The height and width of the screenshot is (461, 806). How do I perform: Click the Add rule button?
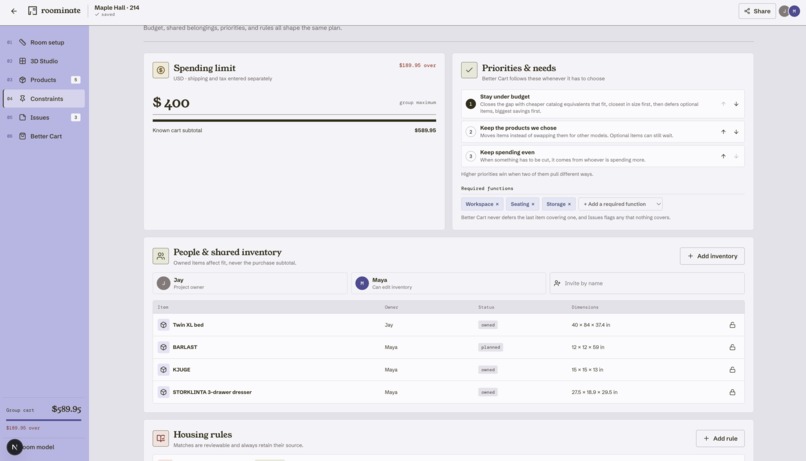tap(720, 438)
